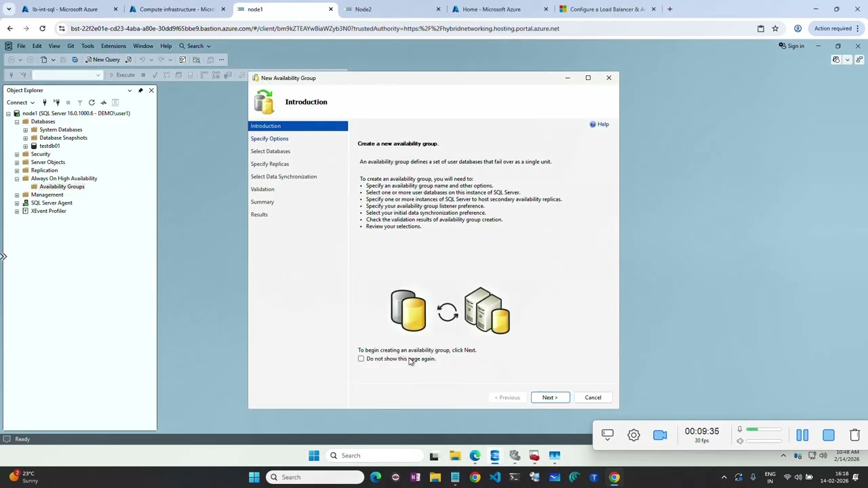
Task: Click the Connect Object Explorer plug icon
Action: pos(45,102)
